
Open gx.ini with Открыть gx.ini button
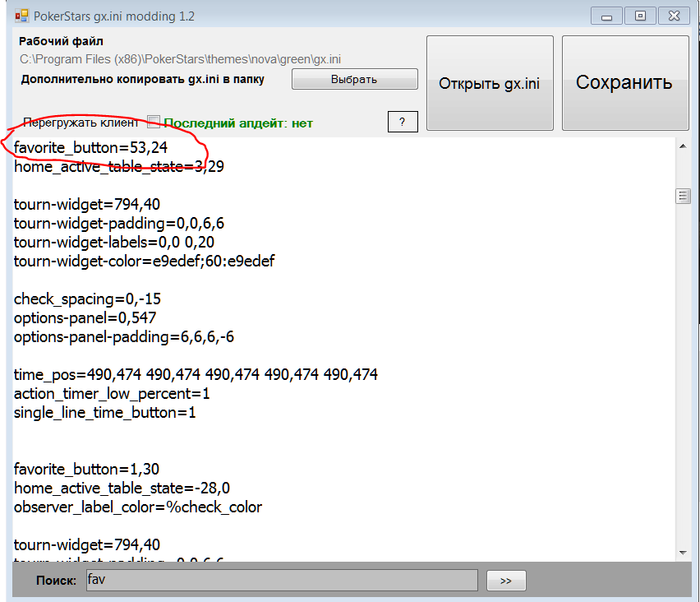click(490, 84)
